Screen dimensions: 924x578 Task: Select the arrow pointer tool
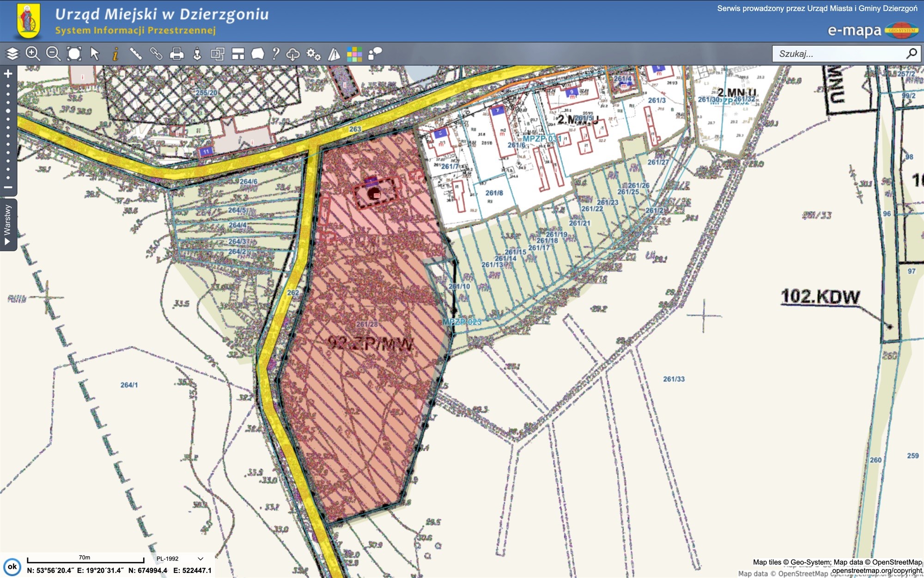click(95, 54)
